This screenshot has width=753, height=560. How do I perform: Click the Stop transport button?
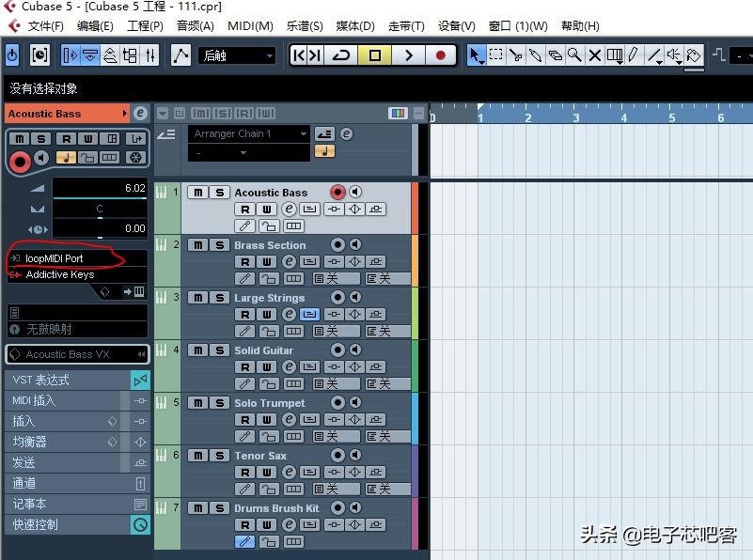coord(374,55)
